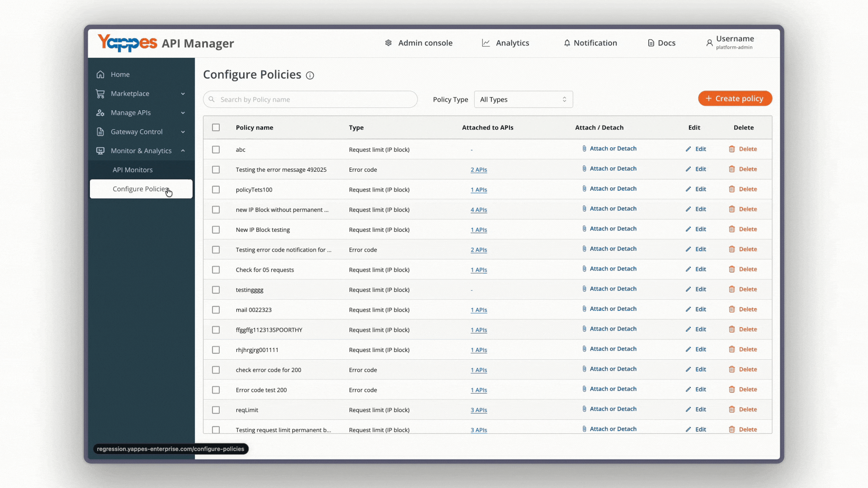
Task: Click the Search by Policy name field
Action: click(310, 99)
